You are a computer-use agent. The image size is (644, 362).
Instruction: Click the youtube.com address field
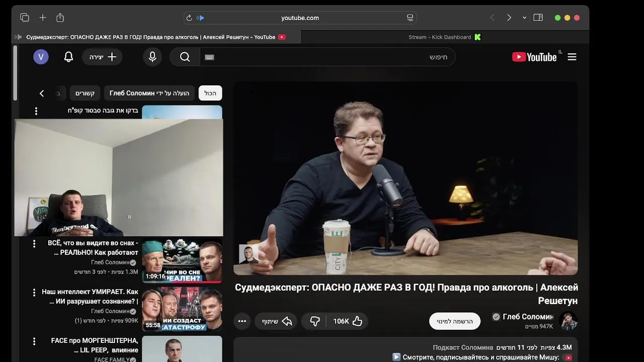click(300, 18)
